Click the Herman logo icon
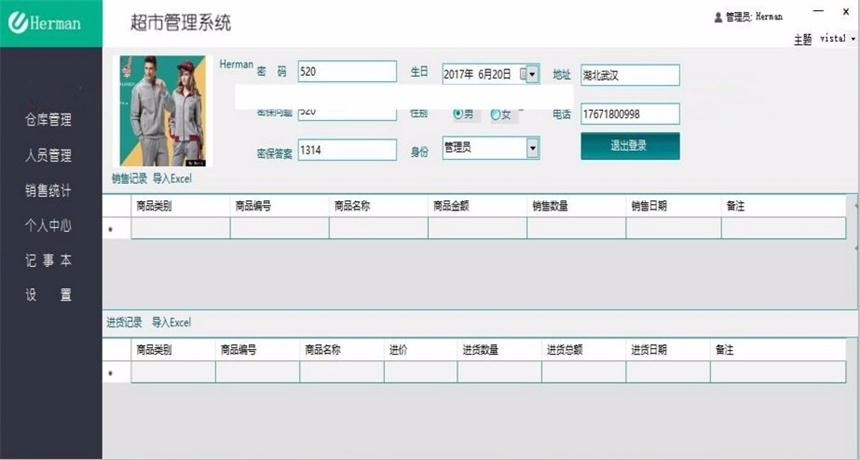The height and width of the screenshot is (460, 860). point(18,22)
